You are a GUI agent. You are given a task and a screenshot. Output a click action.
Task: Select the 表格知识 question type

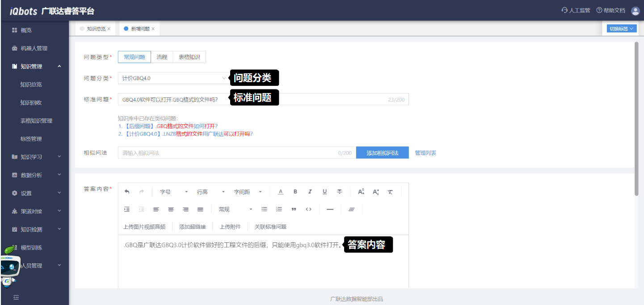(189, 57)
